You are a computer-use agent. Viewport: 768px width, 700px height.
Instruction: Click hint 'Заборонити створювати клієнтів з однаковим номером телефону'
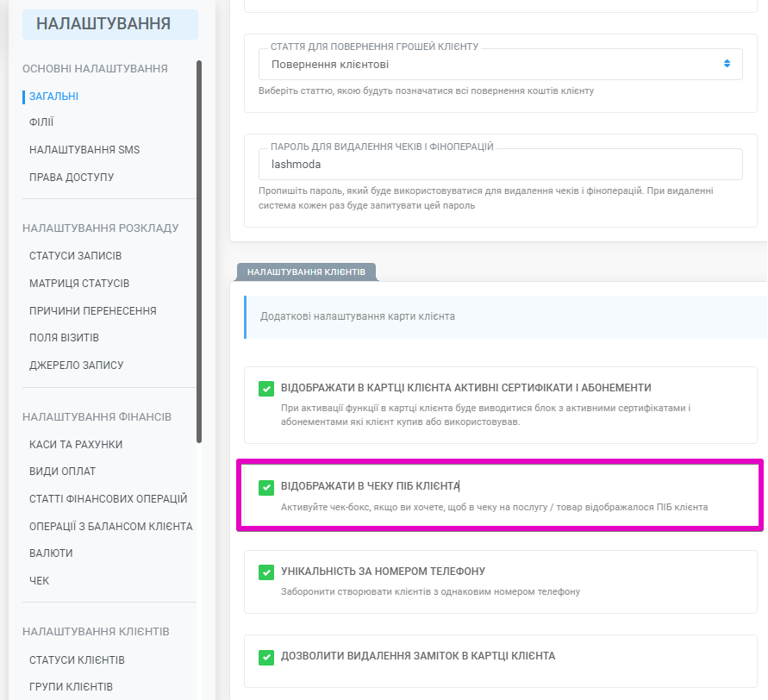[x=430, y=591]
